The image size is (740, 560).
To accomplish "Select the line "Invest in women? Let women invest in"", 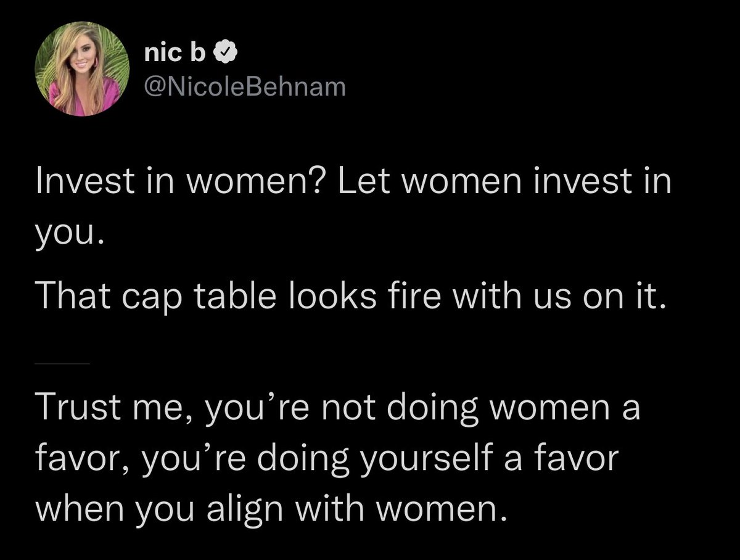I will click(x=353, y=185).
